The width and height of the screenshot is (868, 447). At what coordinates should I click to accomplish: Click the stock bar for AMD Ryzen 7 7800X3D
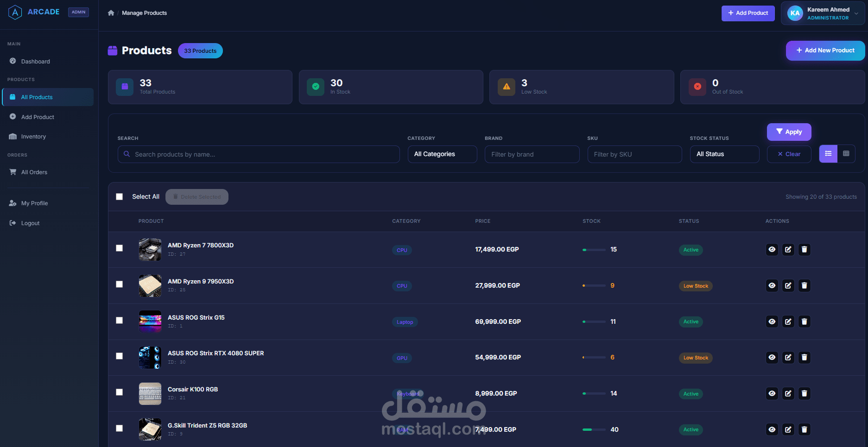pos(594,250)
